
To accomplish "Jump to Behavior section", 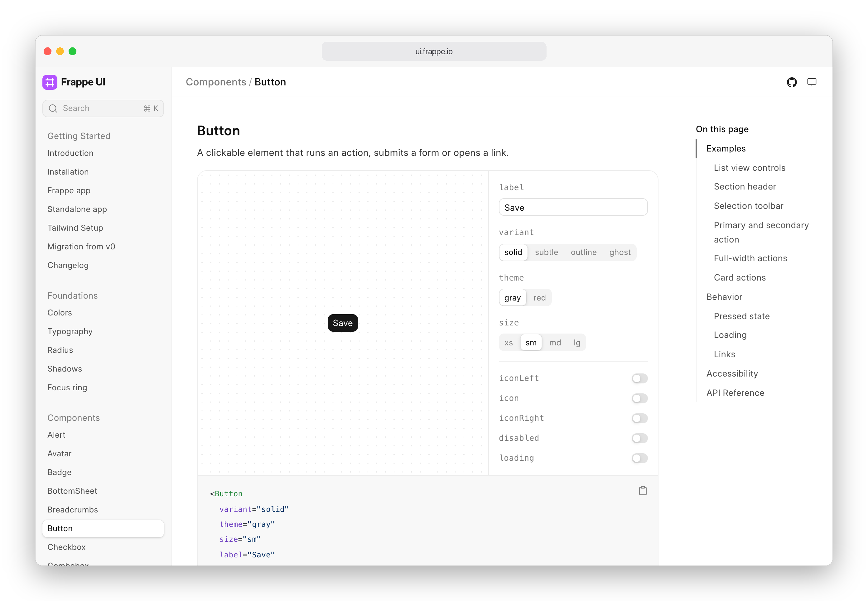I will [x=724, y=297].
